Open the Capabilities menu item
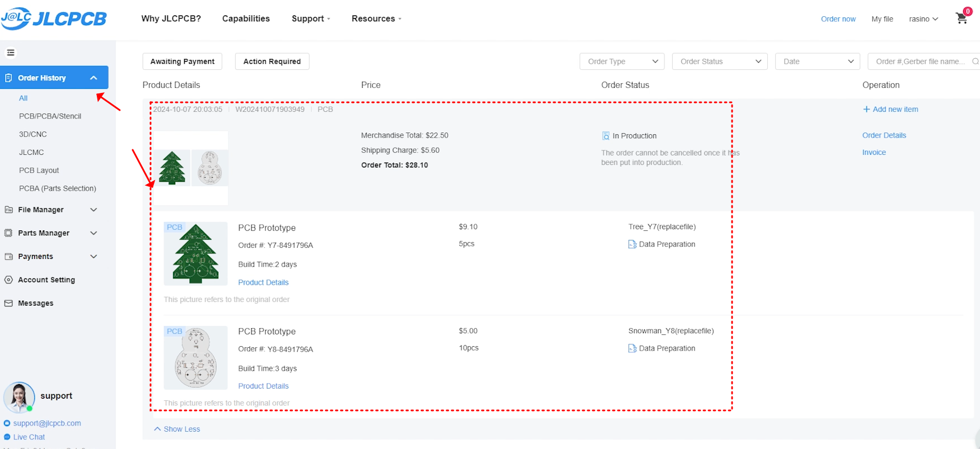This screenshot has width=980, height=449. coord(246,18)
